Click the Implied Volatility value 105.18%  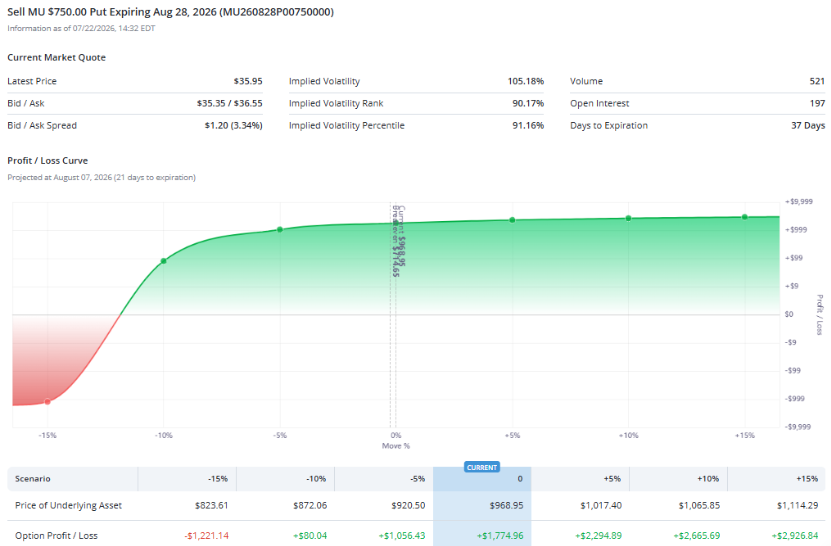(x=526, y=81)
